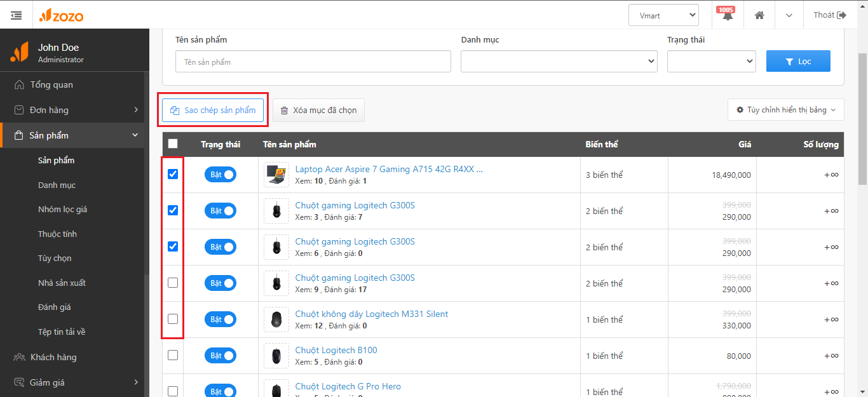868x397 pixels.
Task: Select Tệp tin tải về in sidebar
Action: 62,332
